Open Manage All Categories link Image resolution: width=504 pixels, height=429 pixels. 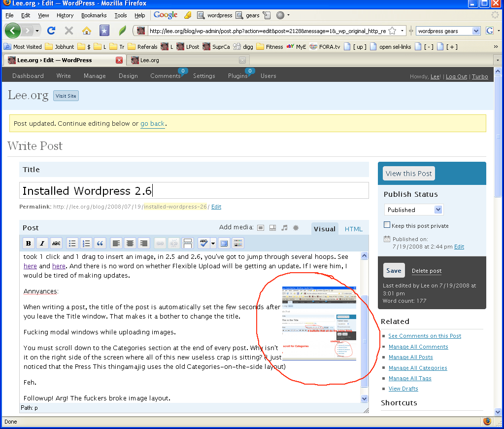(417, 368)
